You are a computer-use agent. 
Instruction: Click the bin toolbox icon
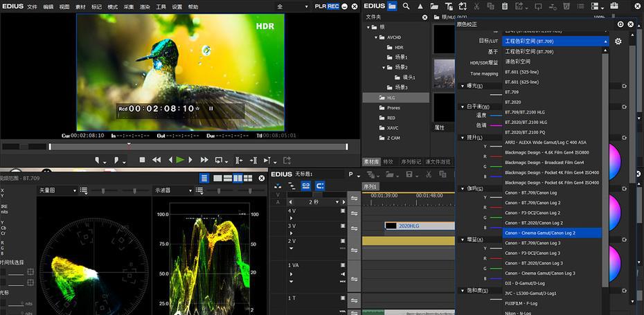(614, 6)
